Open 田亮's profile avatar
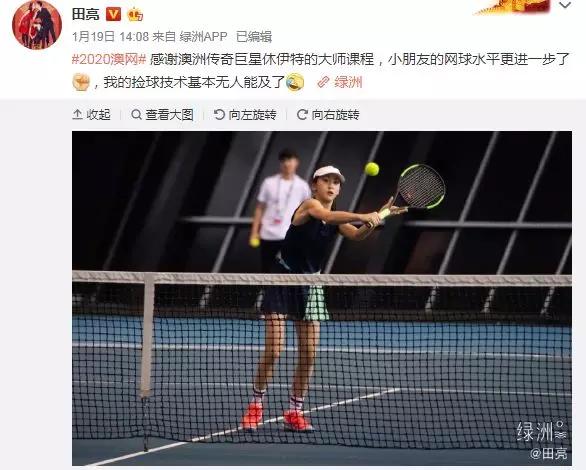 click(37, 25)
